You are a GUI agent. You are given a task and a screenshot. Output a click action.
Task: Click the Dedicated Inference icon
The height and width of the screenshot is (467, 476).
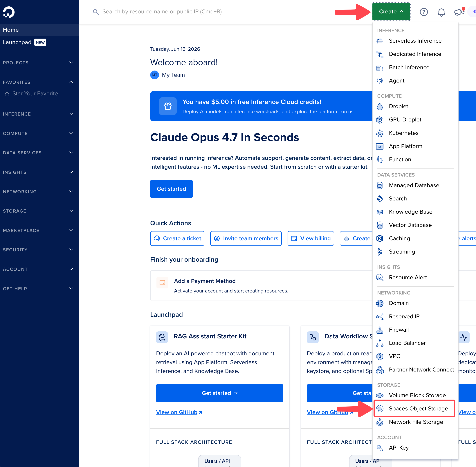[380, 54]
